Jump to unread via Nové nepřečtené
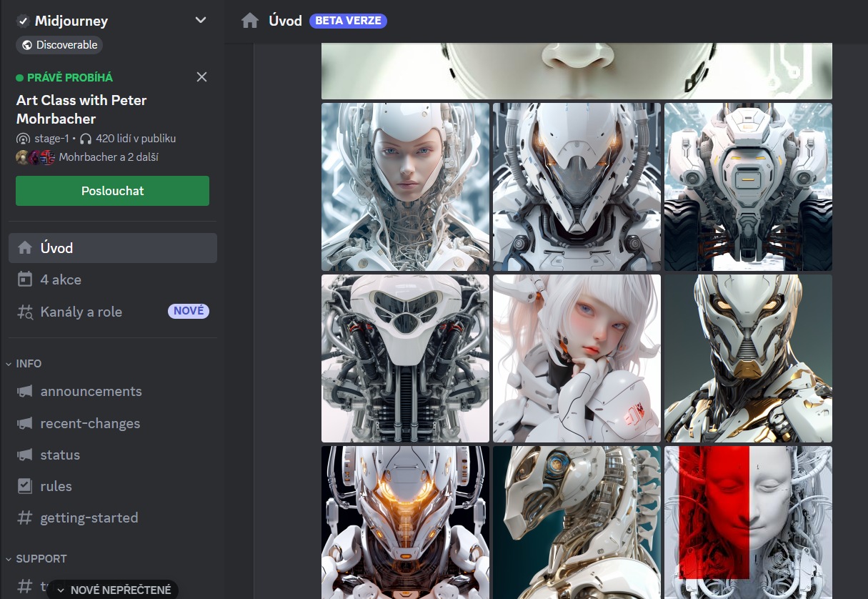The width and height of the screenshot is (868, 599). pyautogui.click(x=114, y=590)
